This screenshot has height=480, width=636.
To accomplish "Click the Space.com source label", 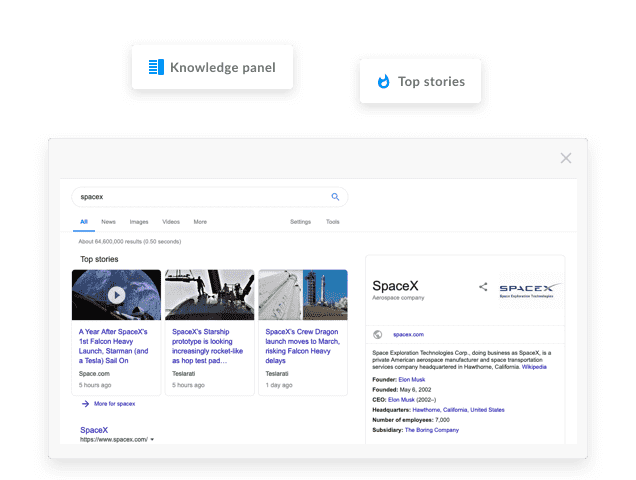I will pyautogui.click(x=94, y=374).
